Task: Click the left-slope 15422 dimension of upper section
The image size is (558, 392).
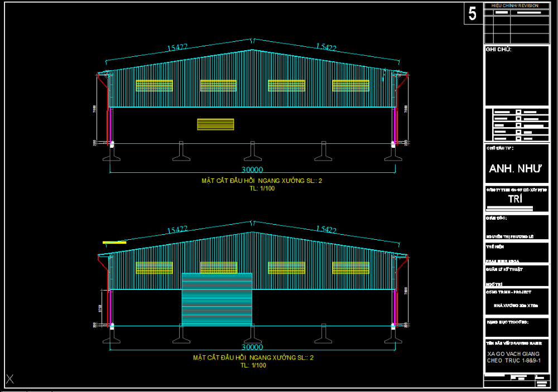Action: point(177,47)
